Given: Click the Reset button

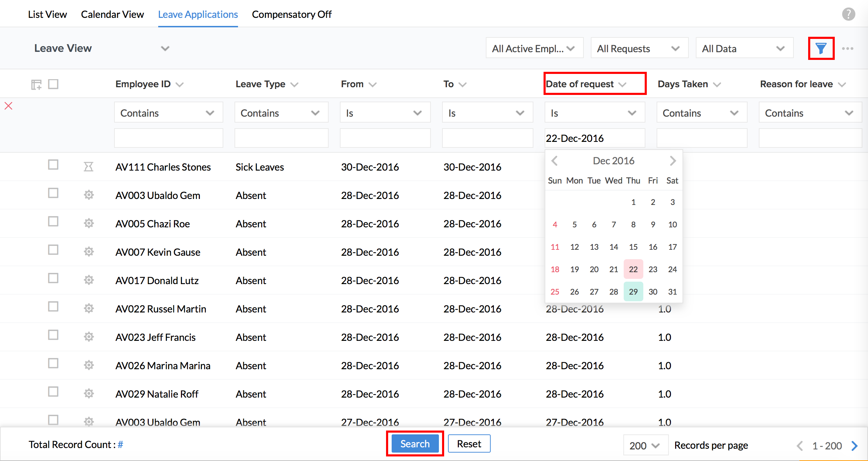Looking at the screenshot, I should click(469, 444).
